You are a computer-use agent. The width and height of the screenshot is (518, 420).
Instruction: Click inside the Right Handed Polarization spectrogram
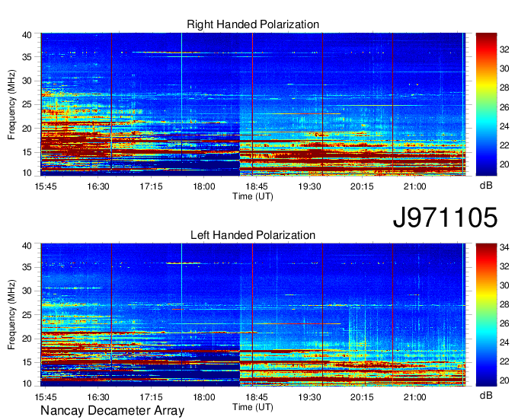pos(253,104)
